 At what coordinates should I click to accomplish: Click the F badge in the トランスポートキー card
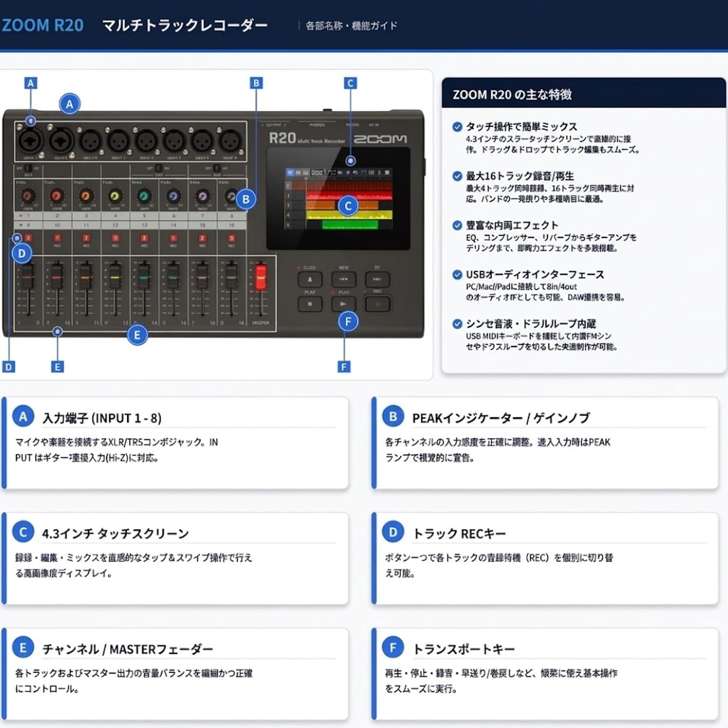coord(393,647)
